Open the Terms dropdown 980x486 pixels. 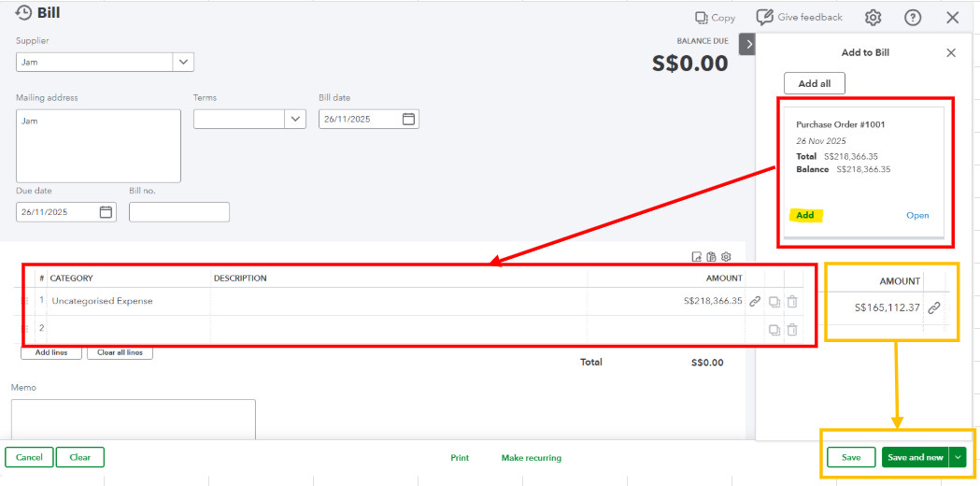[x=295, y=120]
